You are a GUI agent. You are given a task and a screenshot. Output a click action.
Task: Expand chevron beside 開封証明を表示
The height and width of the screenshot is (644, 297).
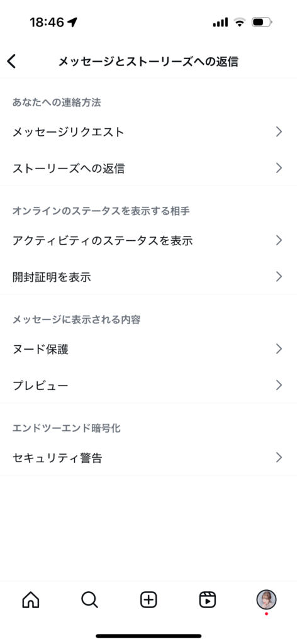pos(279,277)
